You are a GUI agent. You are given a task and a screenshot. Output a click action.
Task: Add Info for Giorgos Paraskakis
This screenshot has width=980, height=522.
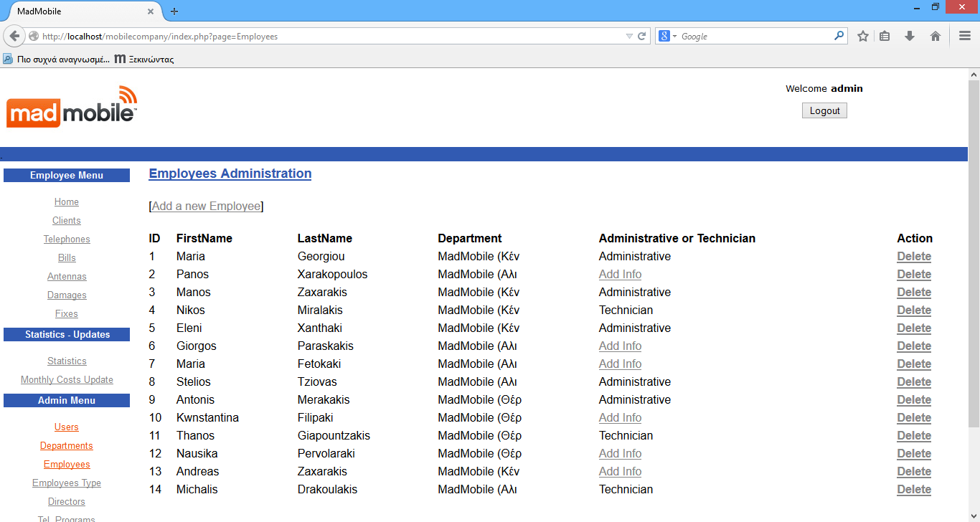click(620, 346)
